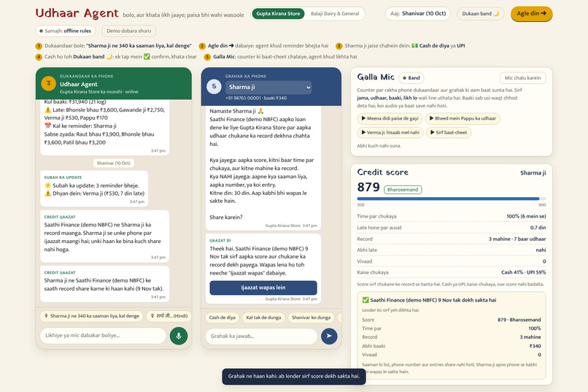Click the Samajh: offline rules pill
The width and height of the screenshot is (588, 392).
pyautogui.click(x=65, y=31)
